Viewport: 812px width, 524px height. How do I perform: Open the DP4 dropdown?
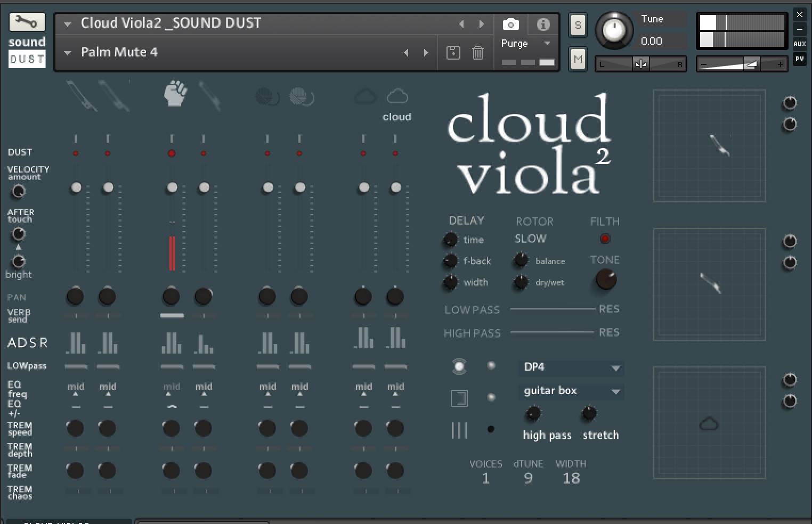click(571, 367)
